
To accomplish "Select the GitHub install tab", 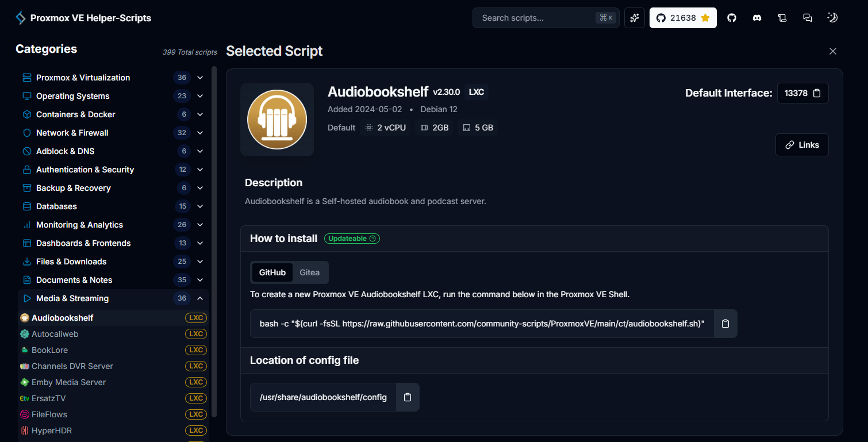I will [272, 272].
